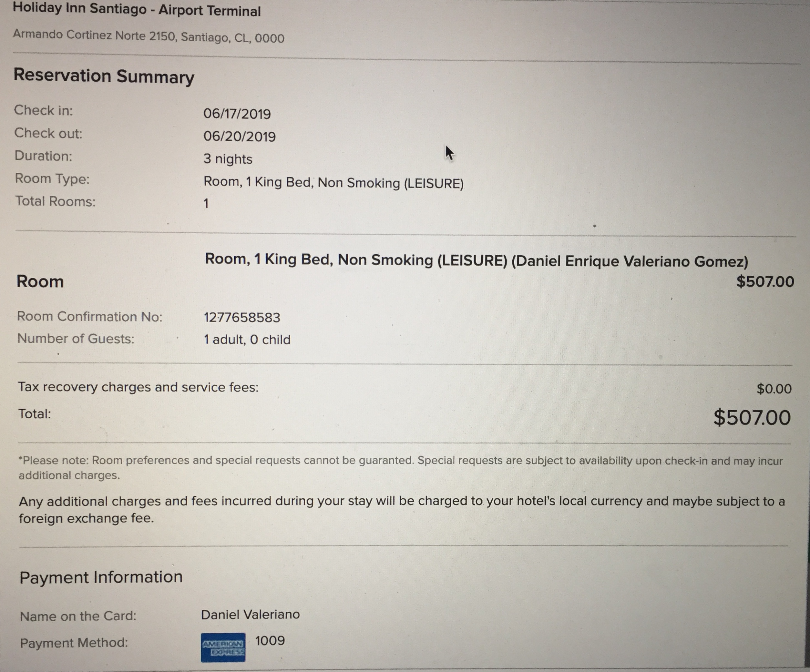
Task: Click the Reservation Summary heading
Action: [104, 76]
